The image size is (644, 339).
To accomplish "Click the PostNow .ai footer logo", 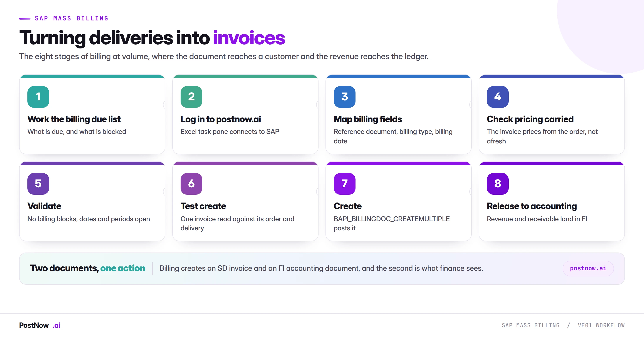I will (40, 325).
